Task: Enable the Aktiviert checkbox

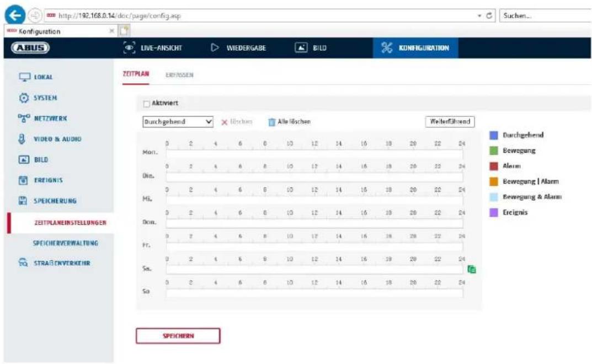Action: pos(147,104)
